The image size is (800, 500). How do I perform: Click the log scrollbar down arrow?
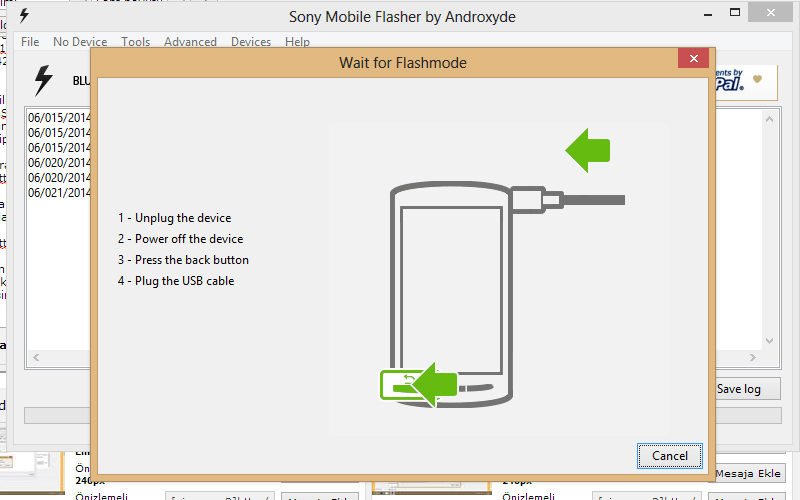point(769,341)
